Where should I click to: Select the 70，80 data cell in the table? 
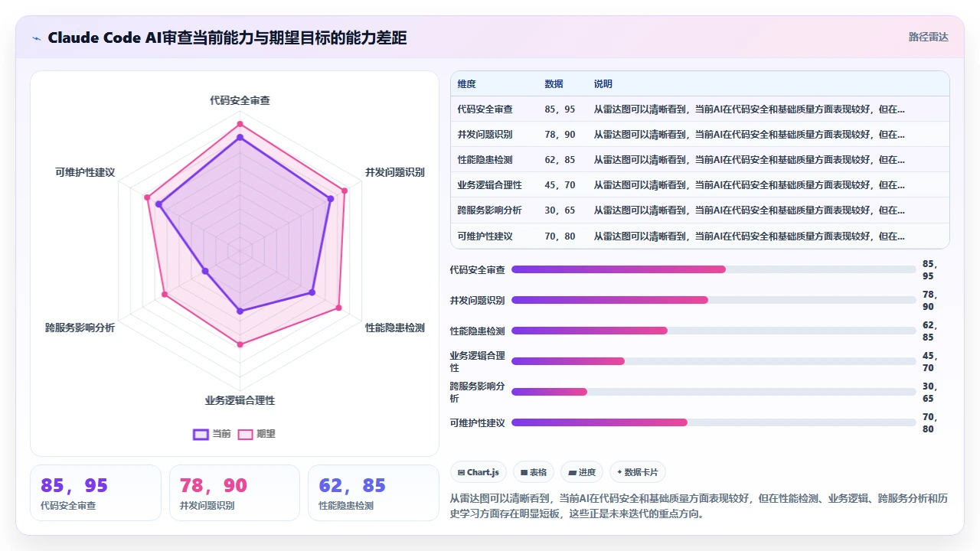(560, 236)
